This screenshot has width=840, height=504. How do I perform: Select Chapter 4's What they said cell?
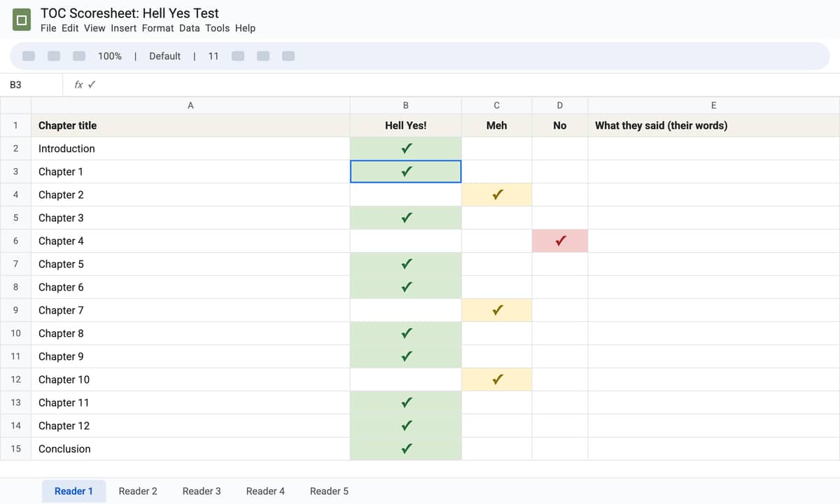click(714, 241)
